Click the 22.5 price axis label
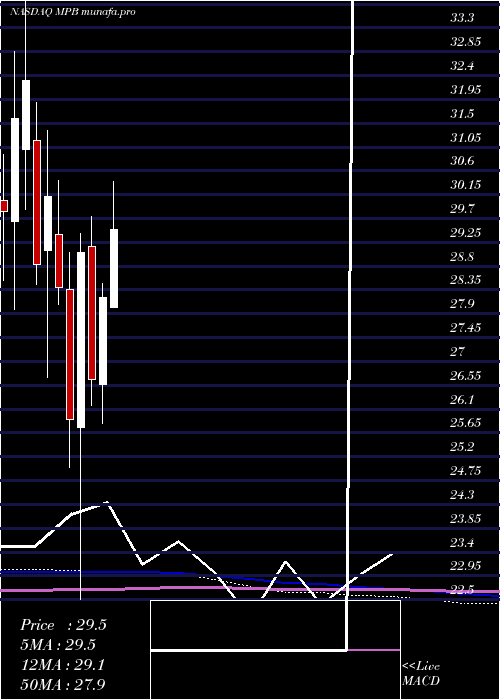 462,590
